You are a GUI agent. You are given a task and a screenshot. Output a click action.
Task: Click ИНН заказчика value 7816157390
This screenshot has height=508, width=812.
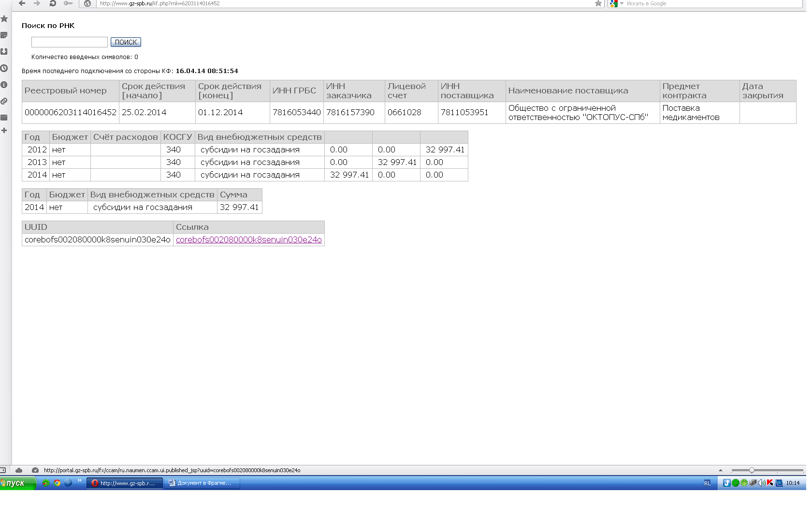pos(354,113)
